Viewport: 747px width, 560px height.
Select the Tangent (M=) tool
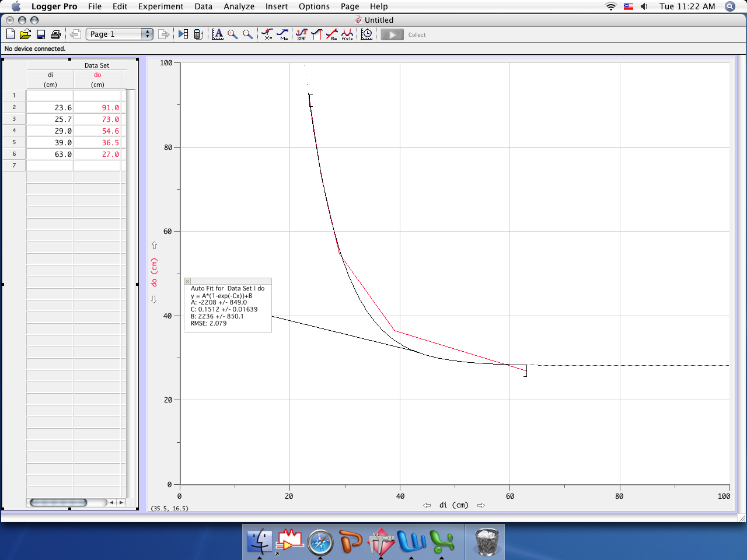pyautogui.click(x=282, y=34)
